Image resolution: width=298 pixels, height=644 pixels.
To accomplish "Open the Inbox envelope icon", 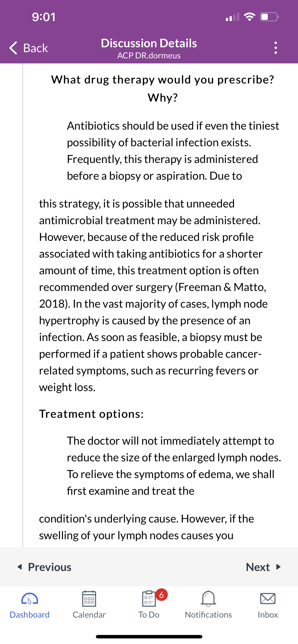I will coord(268,599).
